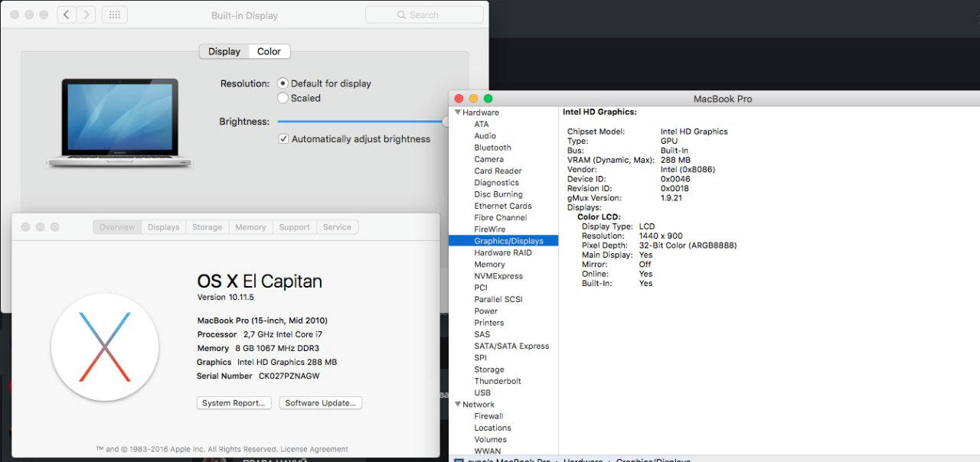Open the Support tab in About This Mac
Viewport: 980px width, 462px height.
(294, 227)
